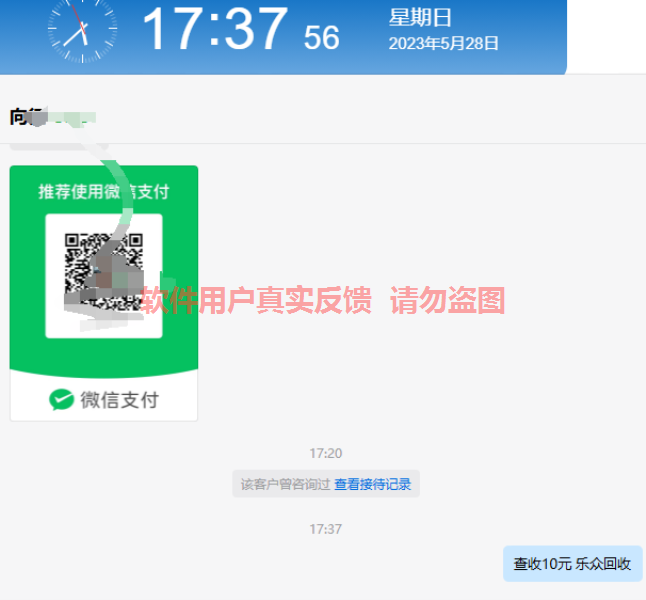This screenshot has width=646, height=600.
Task: Click the date 2023年5月28日
Action: pos(443,43)
